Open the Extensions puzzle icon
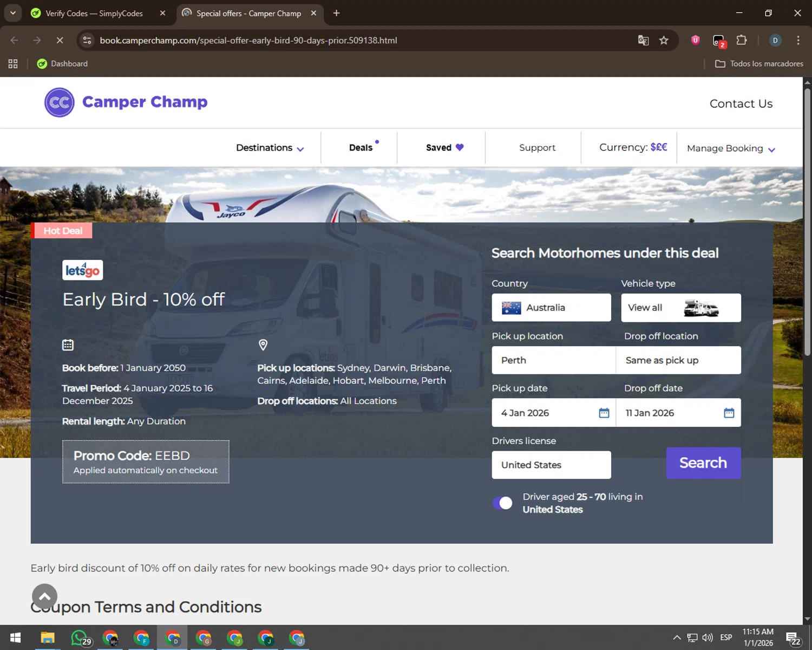This screenshot has height=650, width=812. pos(742,40)
